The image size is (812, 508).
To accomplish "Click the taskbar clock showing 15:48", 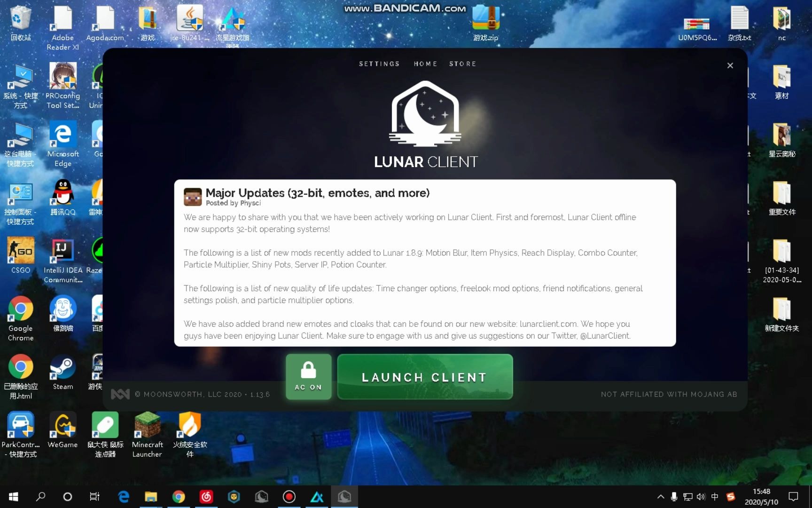I will (761, 497).
